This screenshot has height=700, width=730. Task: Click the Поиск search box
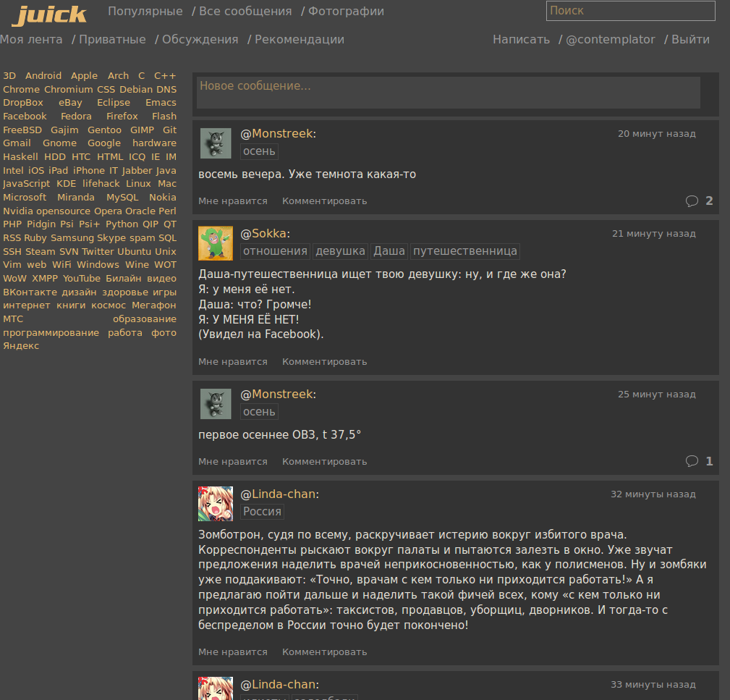click(629, 11)
